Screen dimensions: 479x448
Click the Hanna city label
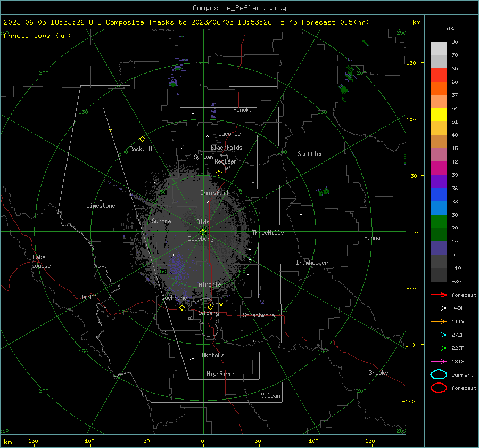point(372,238)
